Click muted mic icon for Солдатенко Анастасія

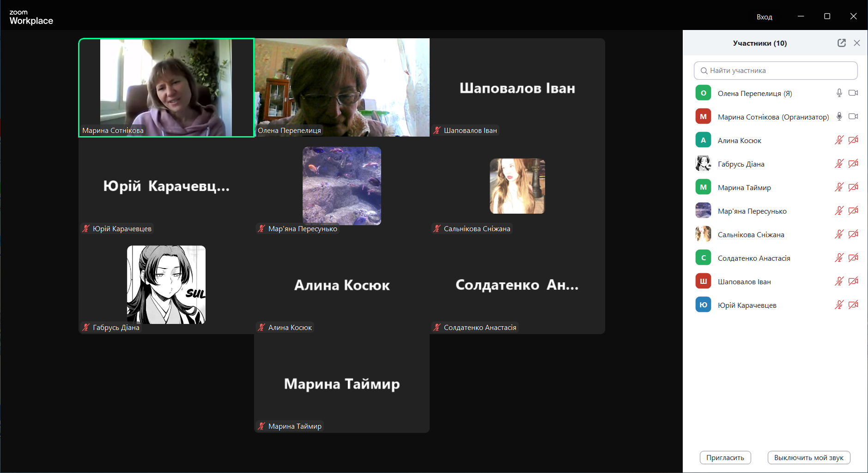[839, 258]
